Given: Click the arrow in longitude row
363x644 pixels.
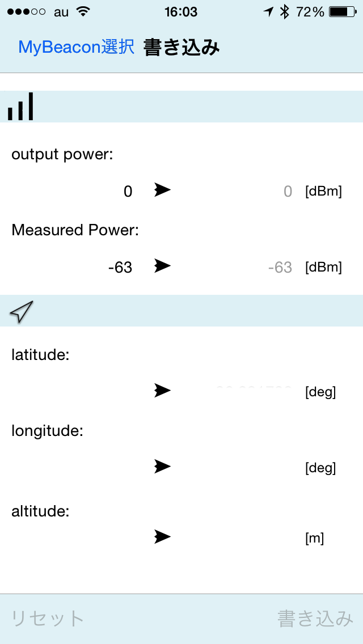Looking at the screenshot, I should pos(162,467).
